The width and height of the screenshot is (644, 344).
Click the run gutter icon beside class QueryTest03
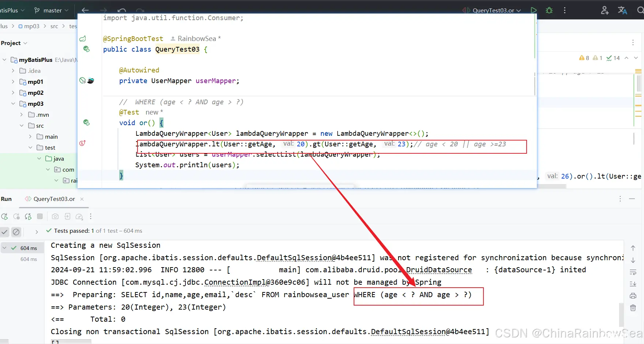point(87,49)
